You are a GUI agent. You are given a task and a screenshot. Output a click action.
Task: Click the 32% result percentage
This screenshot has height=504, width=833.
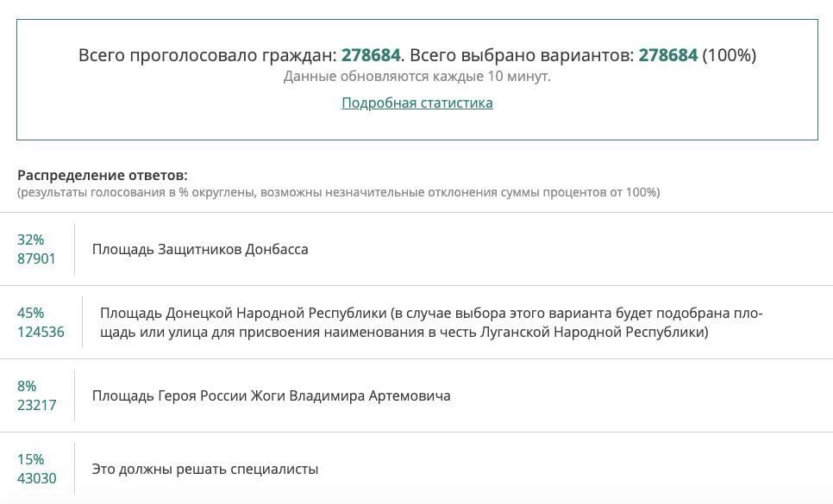point(30,240)
